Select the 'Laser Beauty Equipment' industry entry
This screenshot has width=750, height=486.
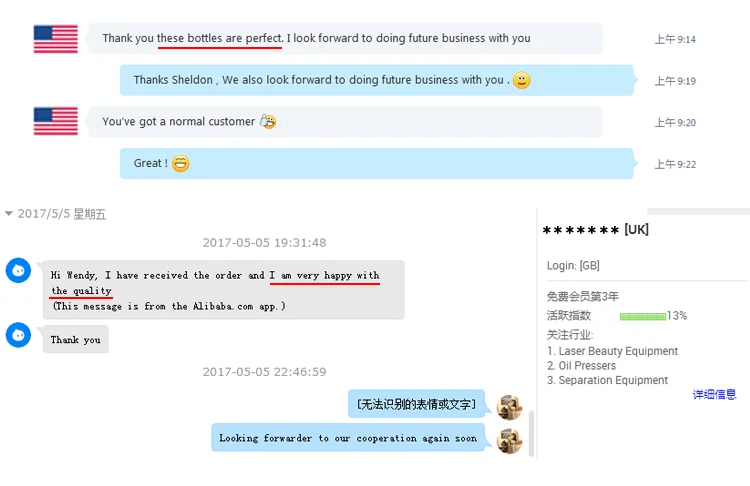coord(612,351)
